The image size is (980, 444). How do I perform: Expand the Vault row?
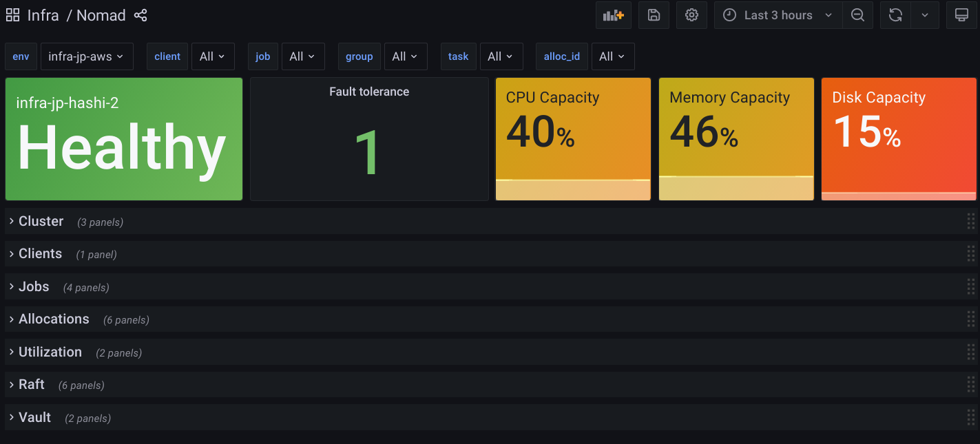34,418
